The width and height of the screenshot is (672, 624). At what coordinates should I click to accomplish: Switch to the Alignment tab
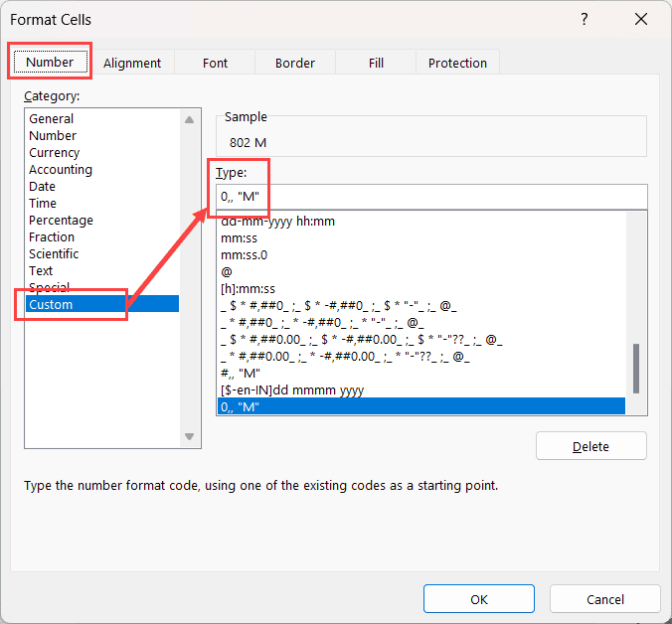(131, 63)
